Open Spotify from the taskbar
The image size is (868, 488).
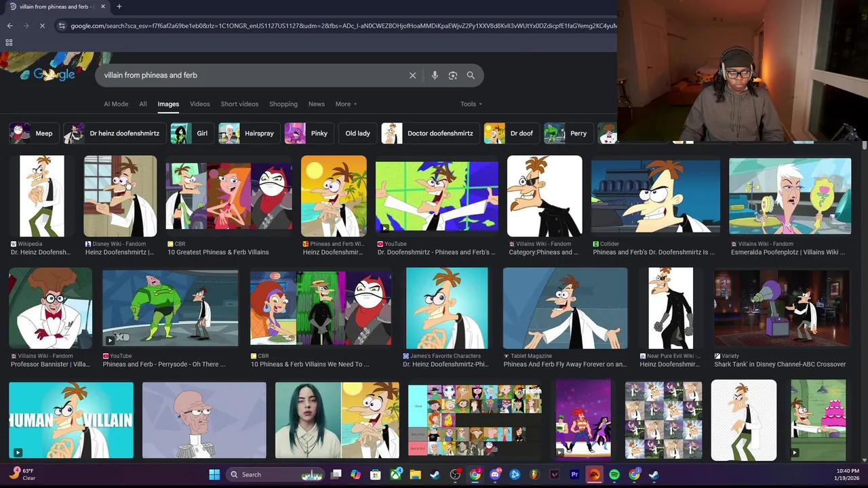pos(614,474)
